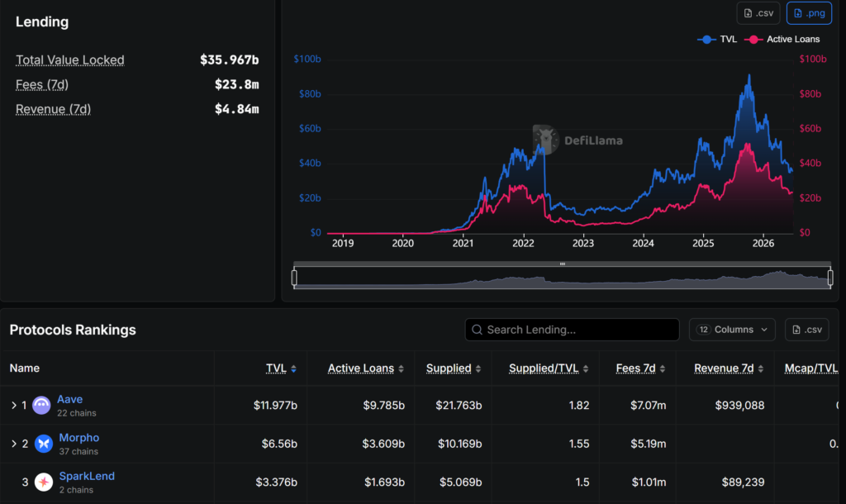Click the Aave logo icon
This screenshot has width=846, height=504.
41,405
